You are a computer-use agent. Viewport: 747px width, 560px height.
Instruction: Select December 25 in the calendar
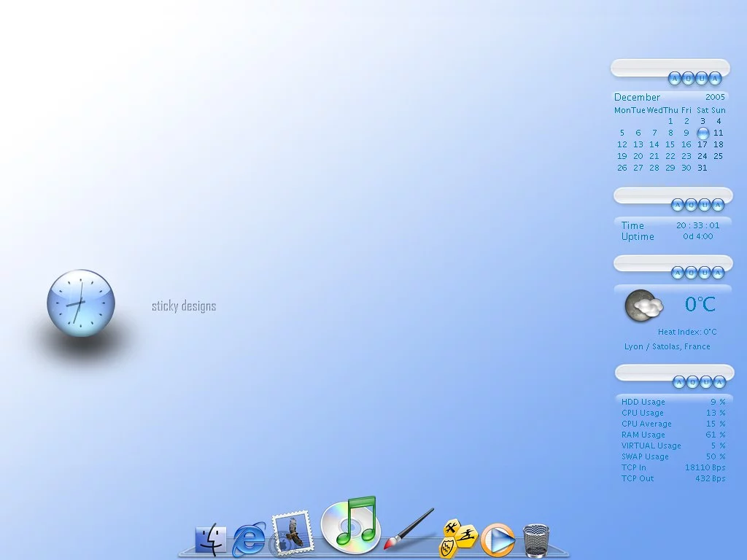tap(718, 156)
